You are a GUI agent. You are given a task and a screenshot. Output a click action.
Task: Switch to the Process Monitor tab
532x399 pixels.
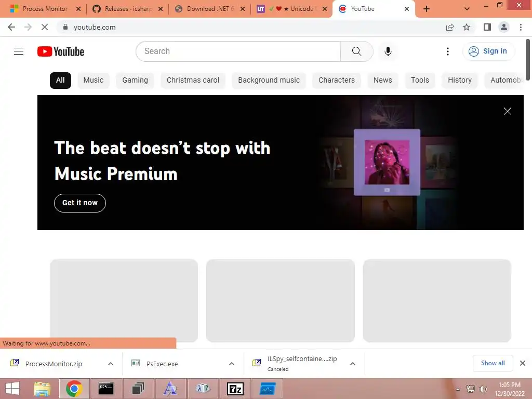(44, 9)
